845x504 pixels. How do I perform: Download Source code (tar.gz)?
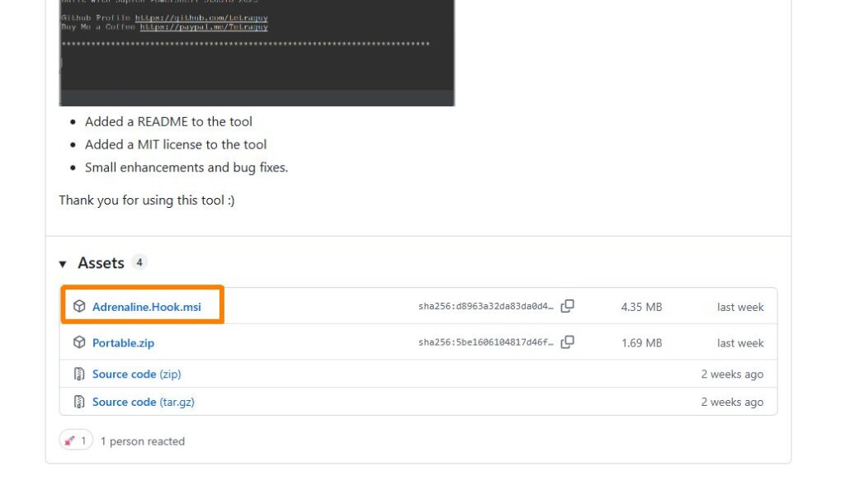coord(144,403)
